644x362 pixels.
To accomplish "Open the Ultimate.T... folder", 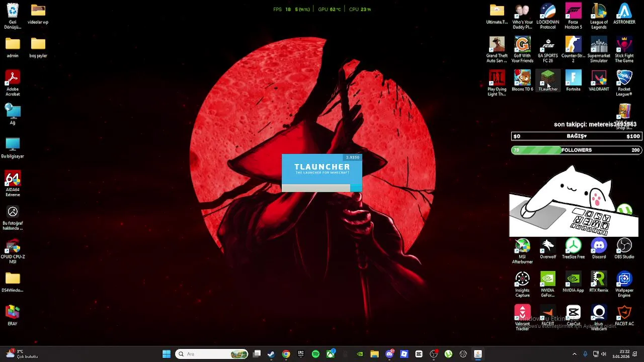I will 497,14.
